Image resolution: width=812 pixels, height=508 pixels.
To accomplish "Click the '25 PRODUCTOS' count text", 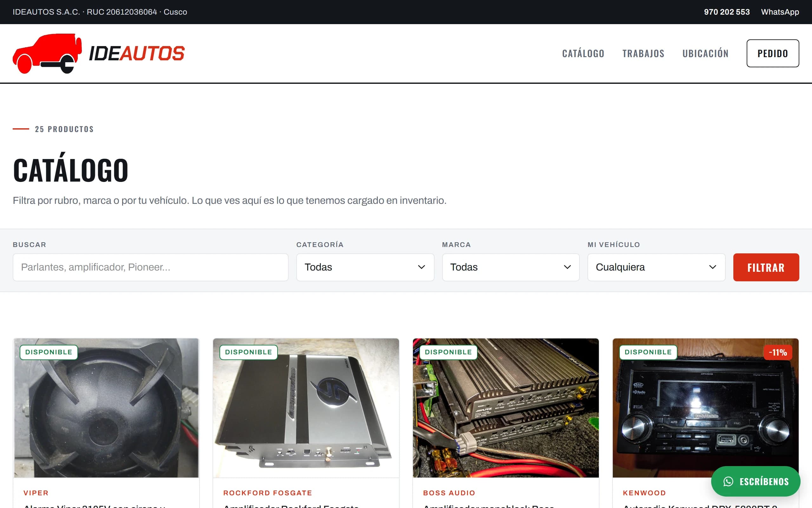I will (x=64, y=129).
